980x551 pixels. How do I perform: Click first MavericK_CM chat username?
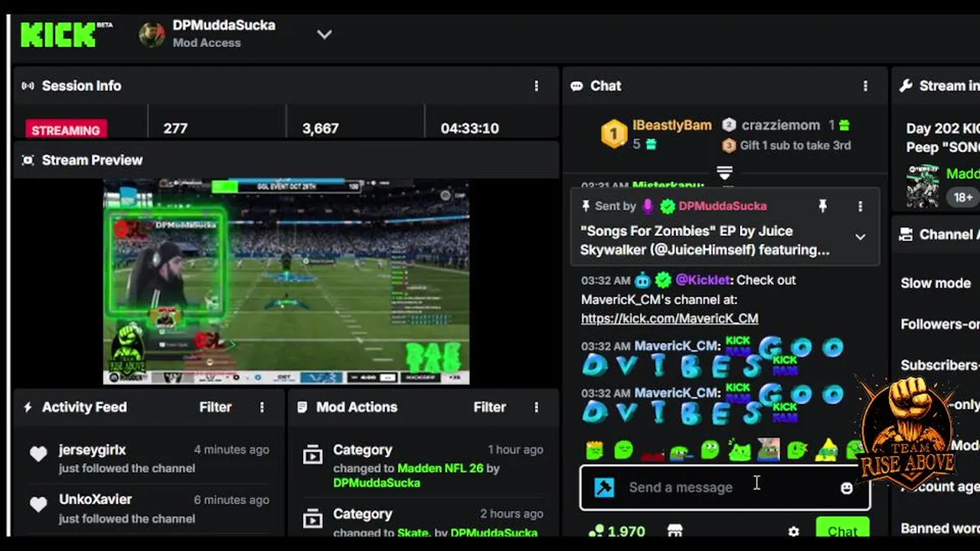pyautogui.click(x=678, y=346)
